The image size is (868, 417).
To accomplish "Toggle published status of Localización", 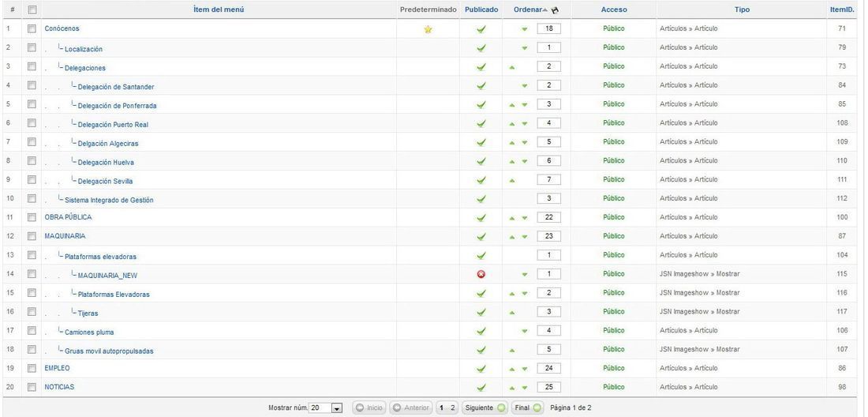I will [481, 48].
